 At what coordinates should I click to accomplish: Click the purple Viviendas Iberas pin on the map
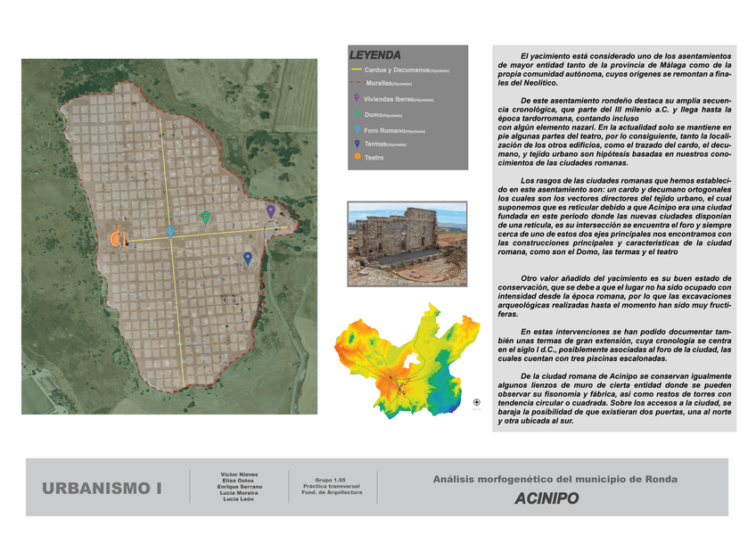[x=271, y=210]
